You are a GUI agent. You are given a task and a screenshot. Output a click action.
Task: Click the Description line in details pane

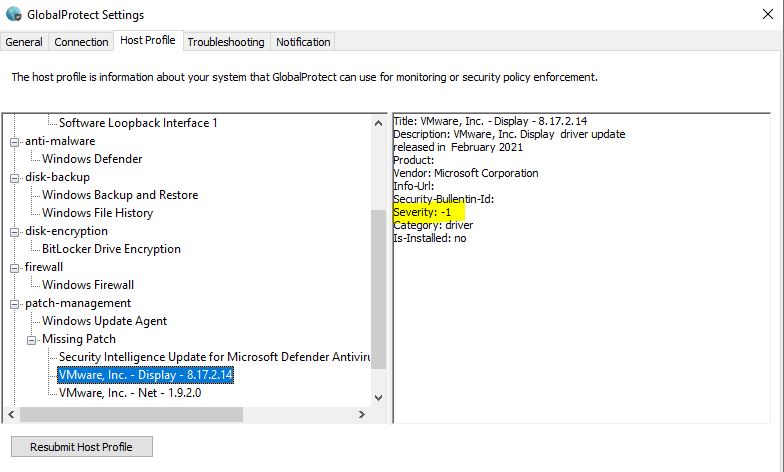click(x=509, y=140)
